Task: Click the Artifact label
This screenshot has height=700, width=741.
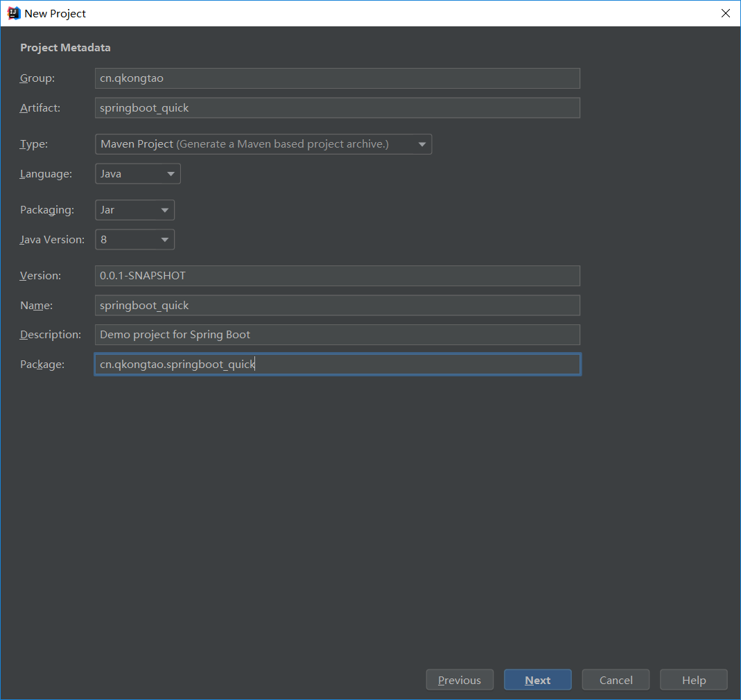Action: pyautogui.click(x=40, y=107)
